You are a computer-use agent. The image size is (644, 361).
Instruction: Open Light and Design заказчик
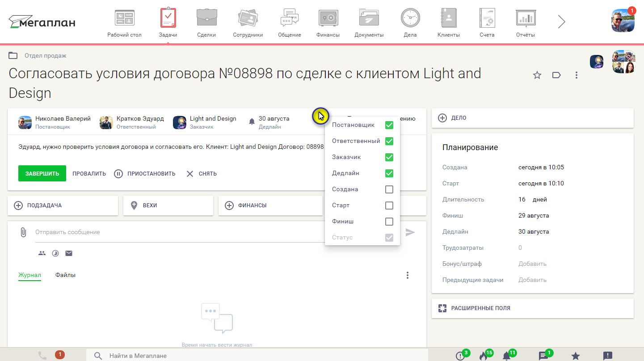(205, 122)
